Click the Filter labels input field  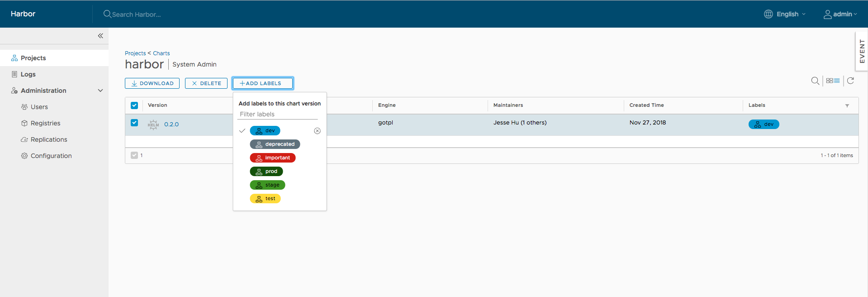278,114
